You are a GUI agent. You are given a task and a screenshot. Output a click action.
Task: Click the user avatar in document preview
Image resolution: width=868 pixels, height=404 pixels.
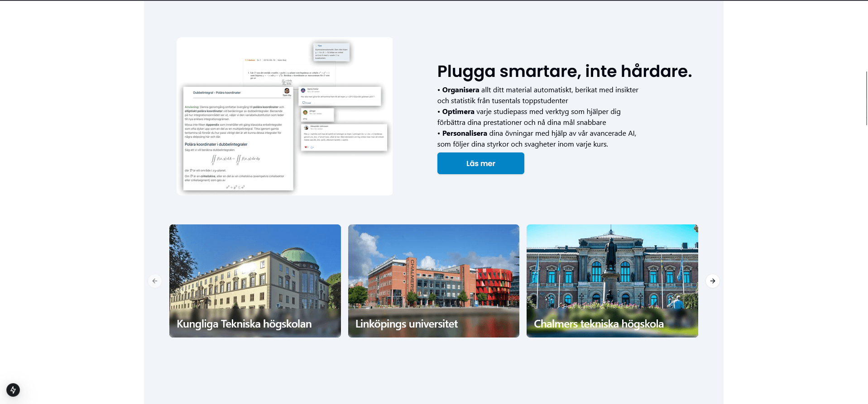click(x=287, y=91)
